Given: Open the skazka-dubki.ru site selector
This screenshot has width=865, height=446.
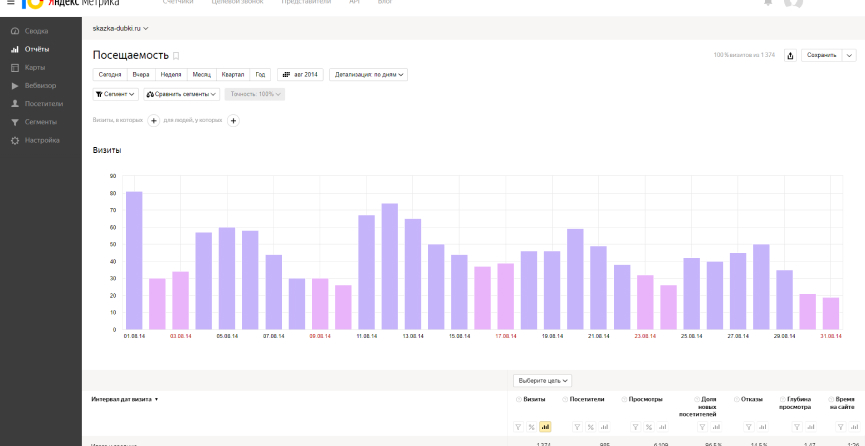Looking at the screenshot, I should coord(120,28).
